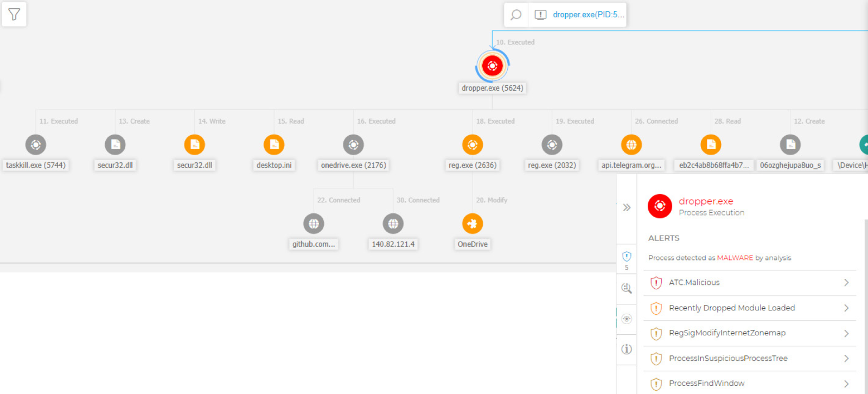Click the '26. Connected' edge label
868x394 pixels.
click(656, 122)
